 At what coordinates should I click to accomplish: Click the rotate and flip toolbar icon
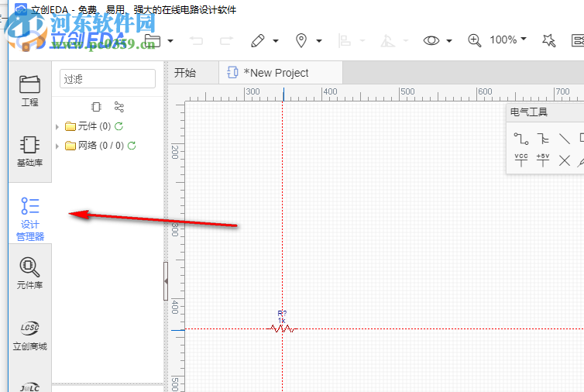click(388, 40)
